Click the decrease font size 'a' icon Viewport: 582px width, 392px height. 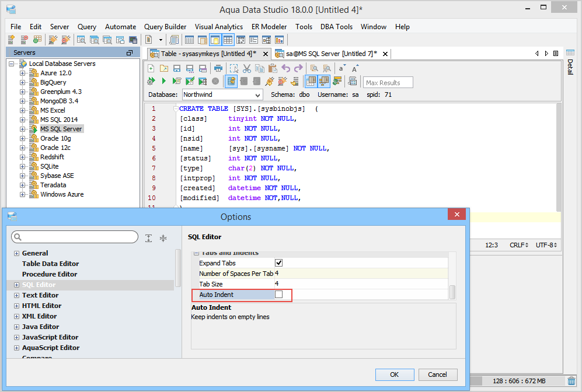pyautogui.click(x=342, y=68)
